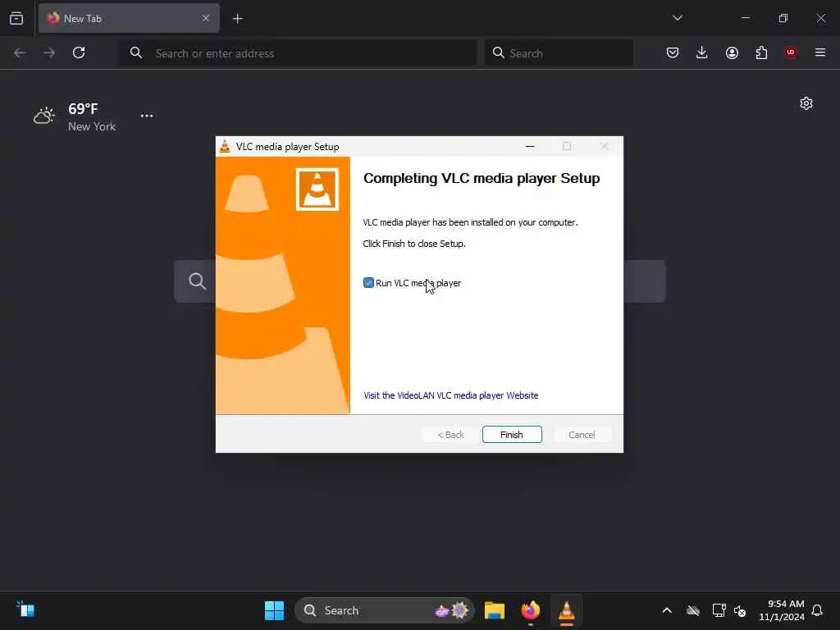The image size is (840, 630).
Task: Open the network status tray icon
Action: [x=719, y=610]
